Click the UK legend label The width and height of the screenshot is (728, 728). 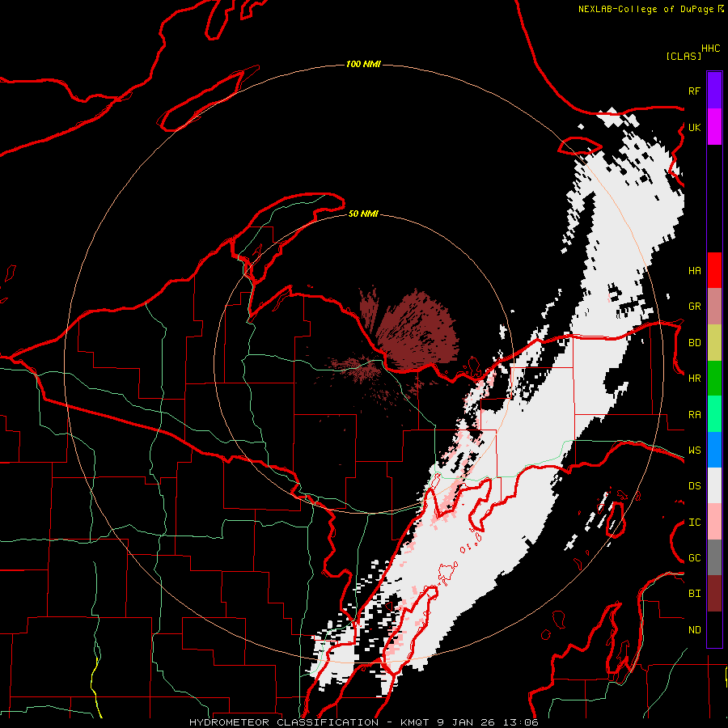(694, 127)
